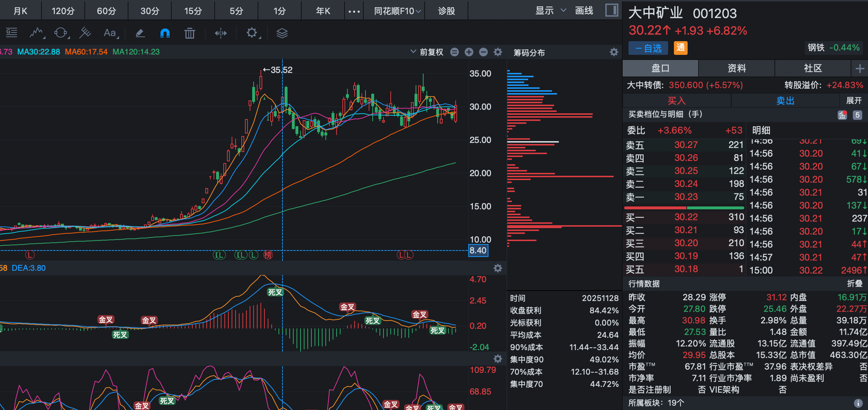Switch to the 资料 tab
Screen dimensions: 868x410
tap(736, 68)
